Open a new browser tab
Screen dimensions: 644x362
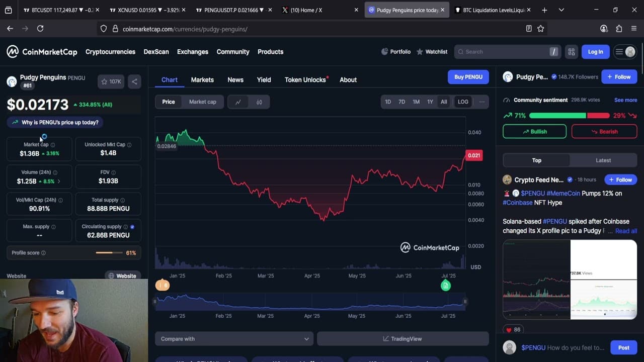[544, 10]
